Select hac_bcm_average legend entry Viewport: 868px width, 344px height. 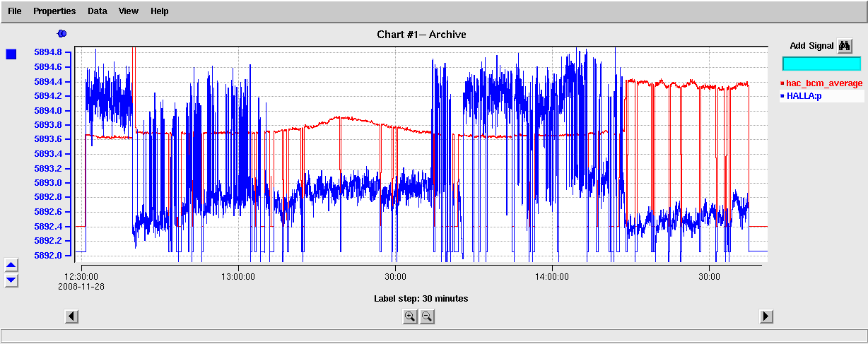pos(821,83)
